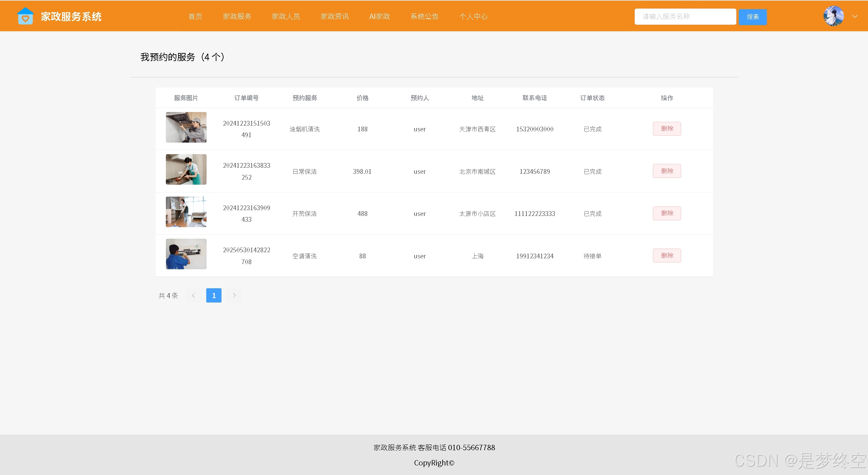Open 系统公告 menu item

424,16
